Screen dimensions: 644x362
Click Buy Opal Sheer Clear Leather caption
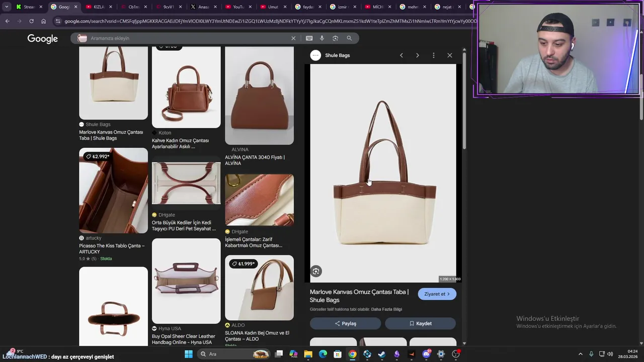pyautogui.click(x=183, y=339)
